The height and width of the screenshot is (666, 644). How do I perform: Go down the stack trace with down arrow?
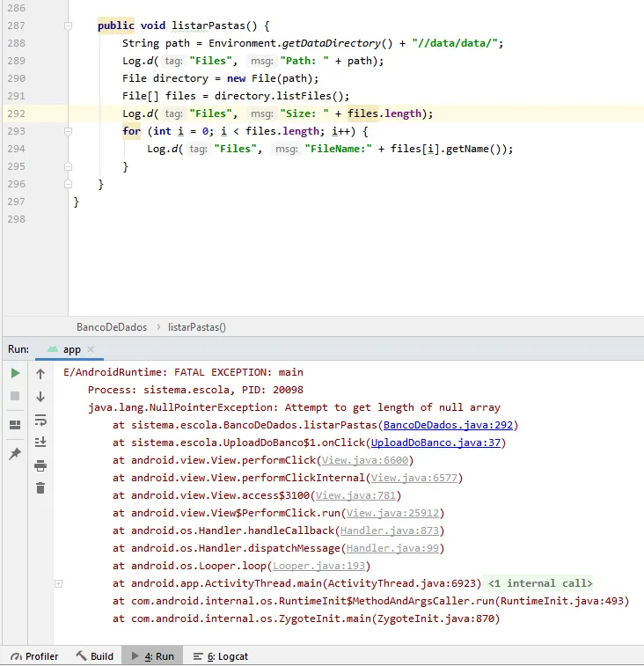(40, 397)
